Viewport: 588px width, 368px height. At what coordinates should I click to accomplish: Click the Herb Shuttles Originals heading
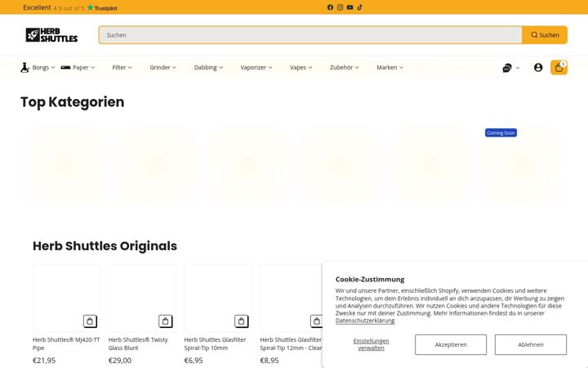(105, 246)
